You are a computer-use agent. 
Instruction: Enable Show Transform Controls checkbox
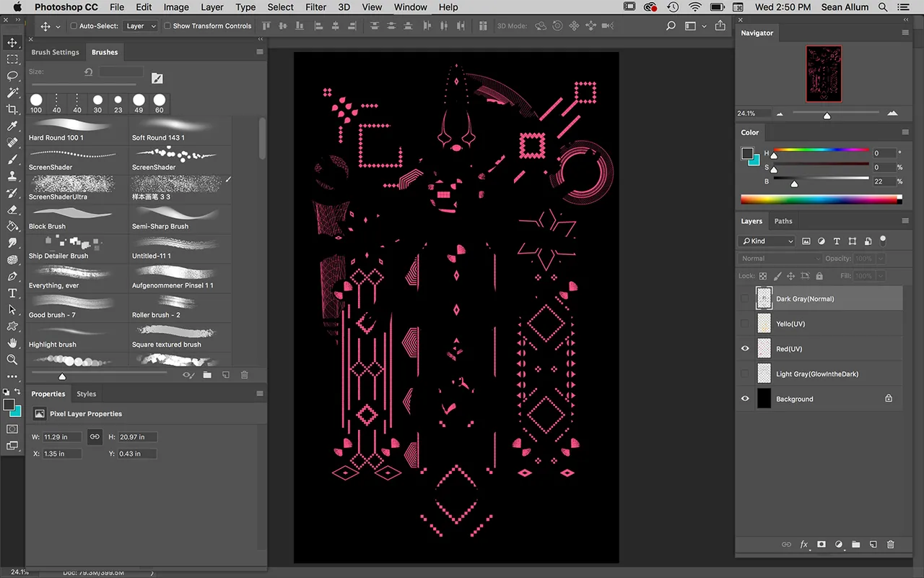(x=167, y=26)
